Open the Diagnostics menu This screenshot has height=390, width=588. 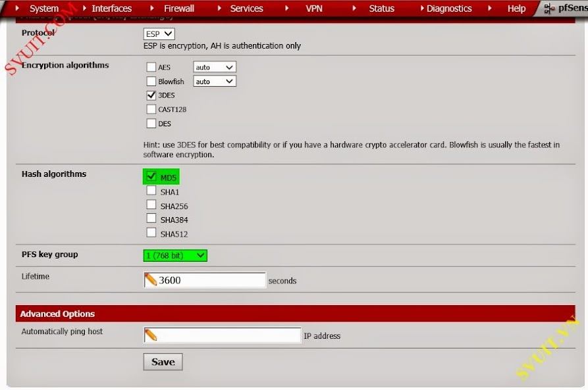tap(449, 9)
